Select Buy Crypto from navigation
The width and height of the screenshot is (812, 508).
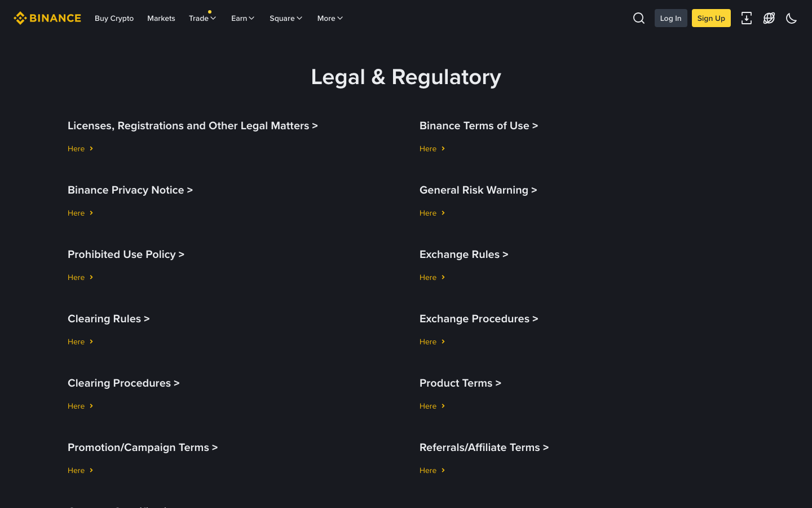tap(114, 18)
